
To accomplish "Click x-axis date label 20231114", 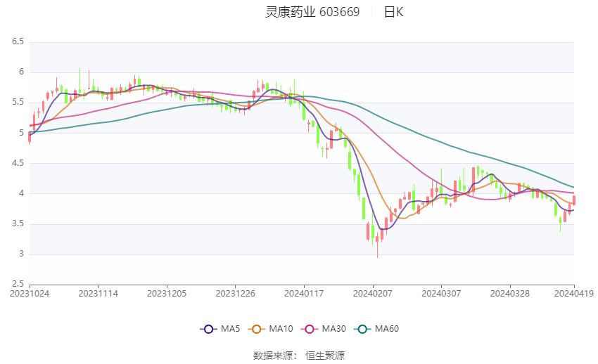I will click(x=98, y=294).
